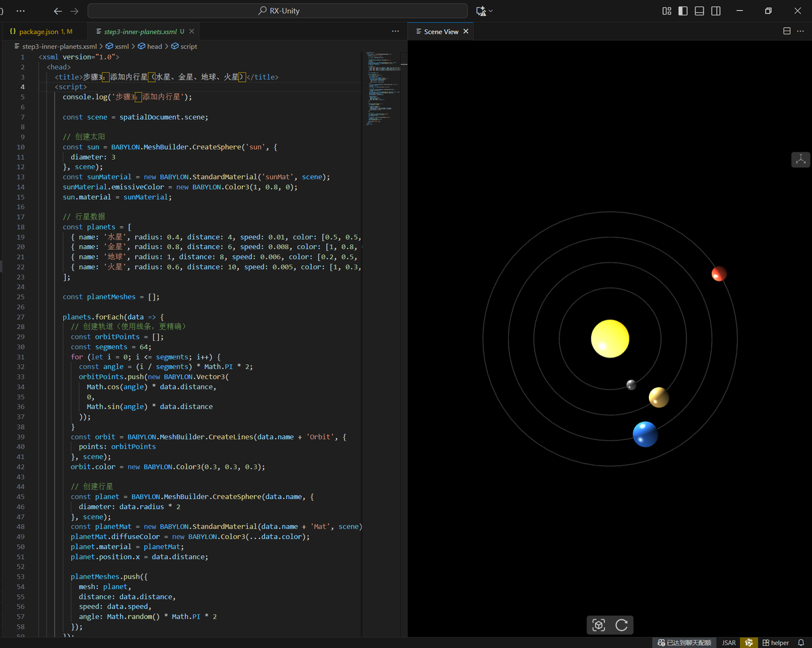Viewport: 812px width, 648px height.
Task: Click the split editor icon beside Scene View tab
Action: pyautogui.click(x=786, y=30)
